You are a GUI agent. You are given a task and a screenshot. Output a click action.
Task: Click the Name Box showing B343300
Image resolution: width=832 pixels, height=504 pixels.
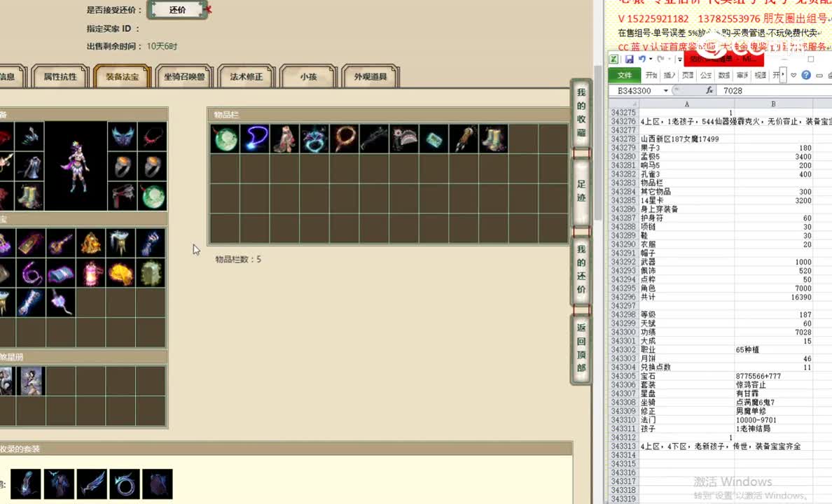(x=634, y=91)
